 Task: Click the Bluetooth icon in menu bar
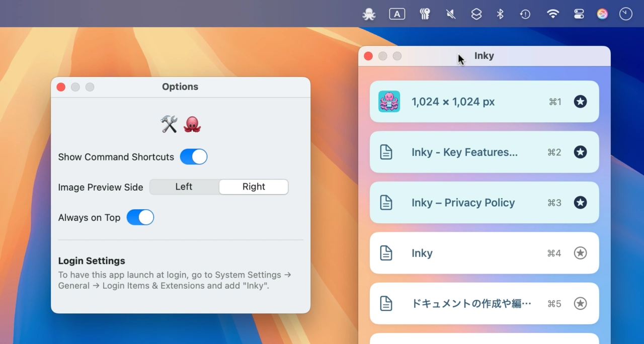tap(500, 14)
